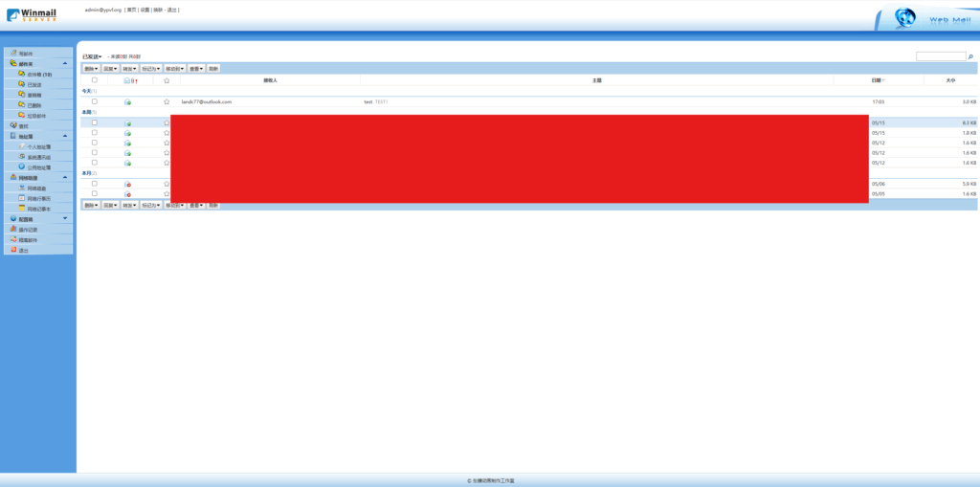Viewport: 980px width, 487px height.
Task: Click the red envelope icon of the 05/05 row
Action: pos(127,194)
